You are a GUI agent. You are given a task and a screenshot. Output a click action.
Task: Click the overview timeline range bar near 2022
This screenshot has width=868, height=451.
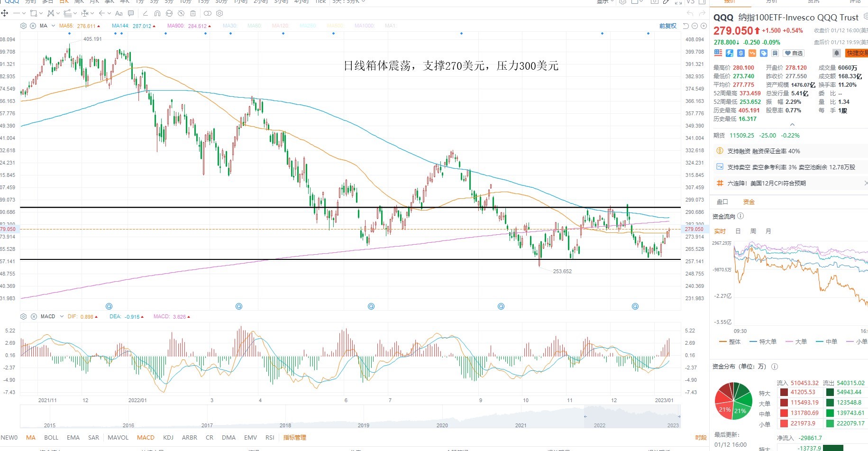633,417
